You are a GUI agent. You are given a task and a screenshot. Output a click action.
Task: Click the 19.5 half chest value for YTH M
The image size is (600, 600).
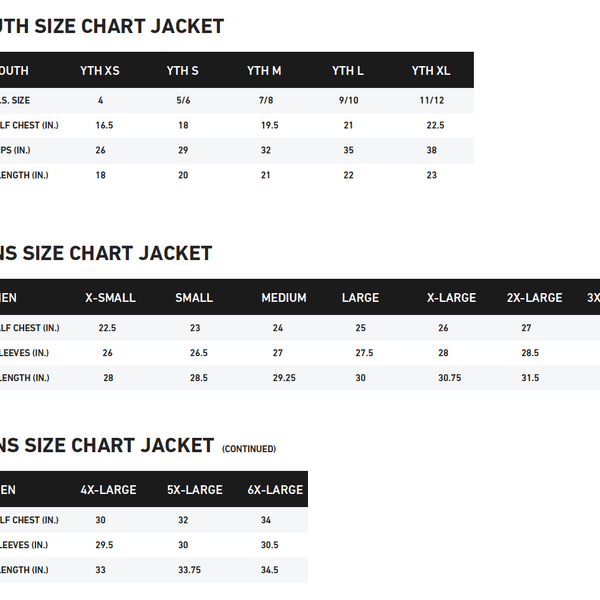[x=269, y=125]
